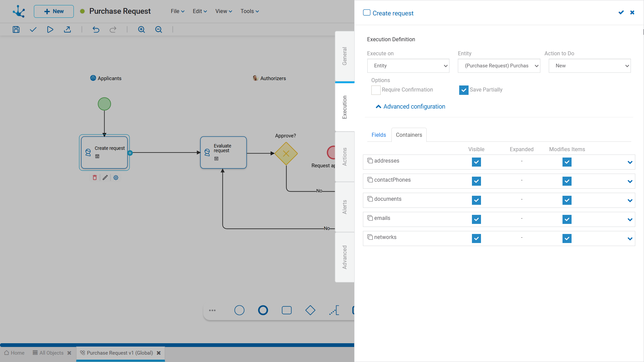Viewport: 644px width, 362px height.
Task: Undo the last change
Action: pos(96,29)
